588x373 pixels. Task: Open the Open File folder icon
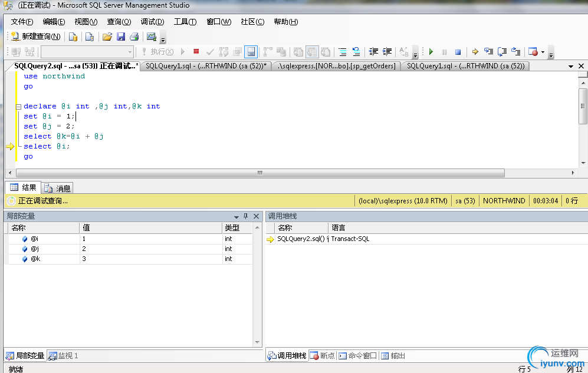[107, 37]
